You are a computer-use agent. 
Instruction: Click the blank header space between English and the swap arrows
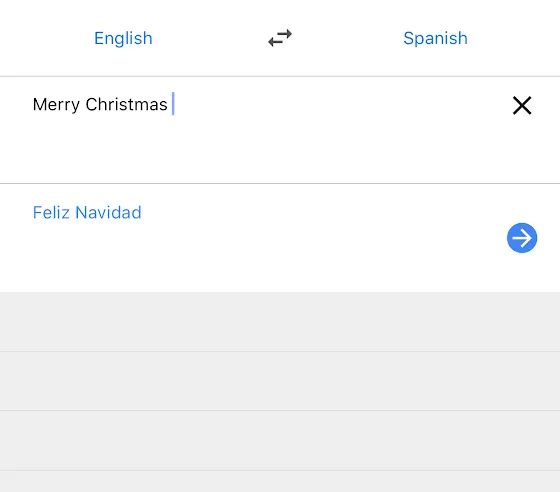(210, 38)
